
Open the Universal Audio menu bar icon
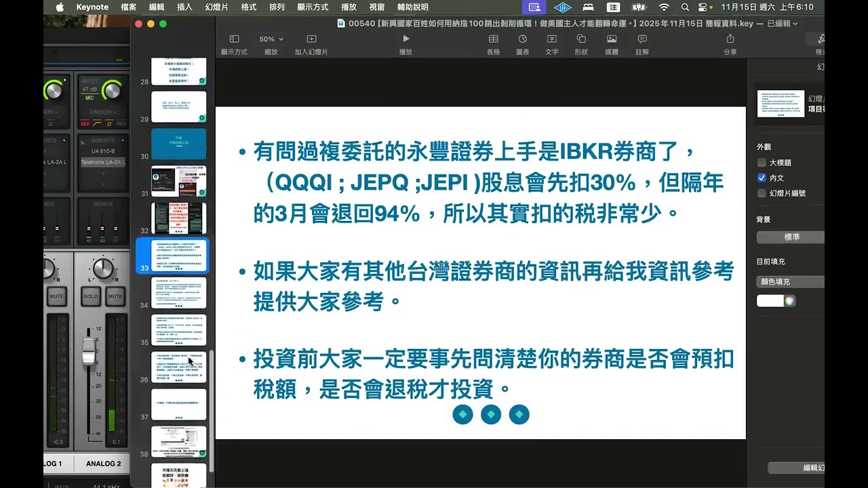(x=562, y=7)
